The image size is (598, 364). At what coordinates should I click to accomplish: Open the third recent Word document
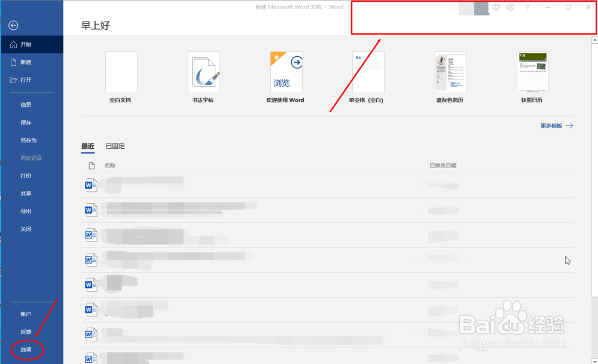pos(327,235)
